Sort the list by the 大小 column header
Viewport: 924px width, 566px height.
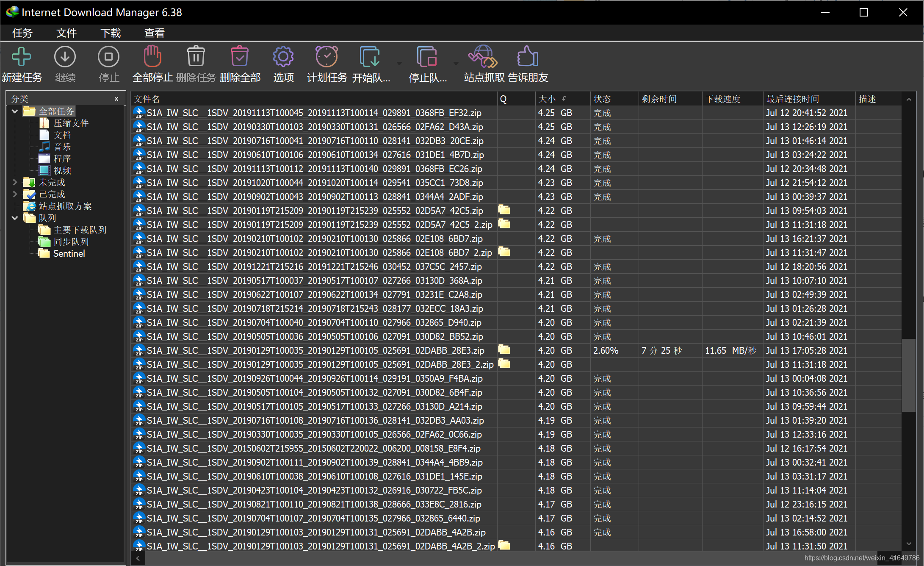547,99
